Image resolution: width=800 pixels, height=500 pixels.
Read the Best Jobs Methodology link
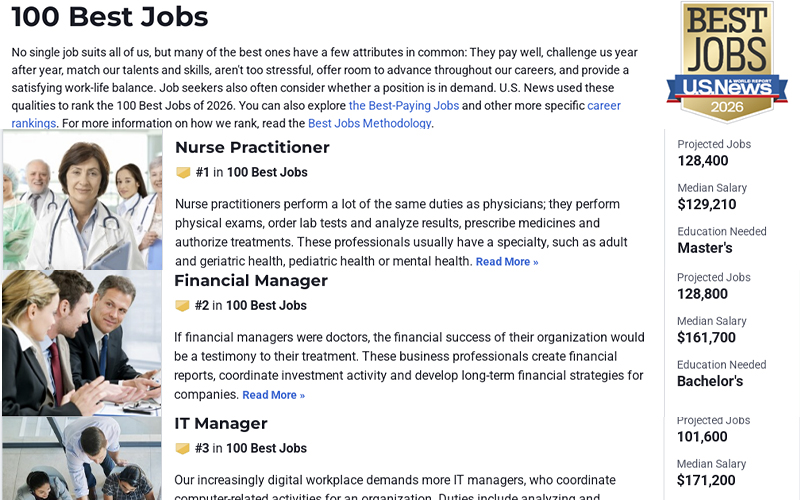coord(369,124)
